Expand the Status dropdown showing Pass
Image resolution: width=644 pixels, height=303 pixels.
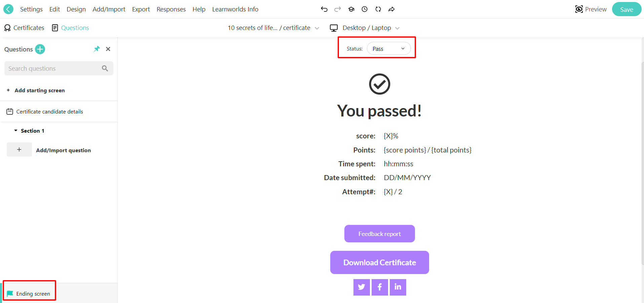388,48
